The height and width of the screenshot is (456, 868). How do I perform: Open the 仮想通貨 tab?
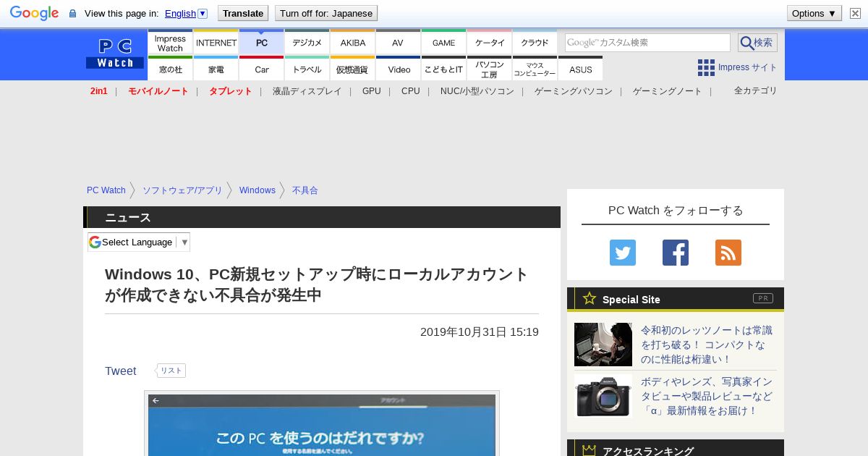(353, 69)
